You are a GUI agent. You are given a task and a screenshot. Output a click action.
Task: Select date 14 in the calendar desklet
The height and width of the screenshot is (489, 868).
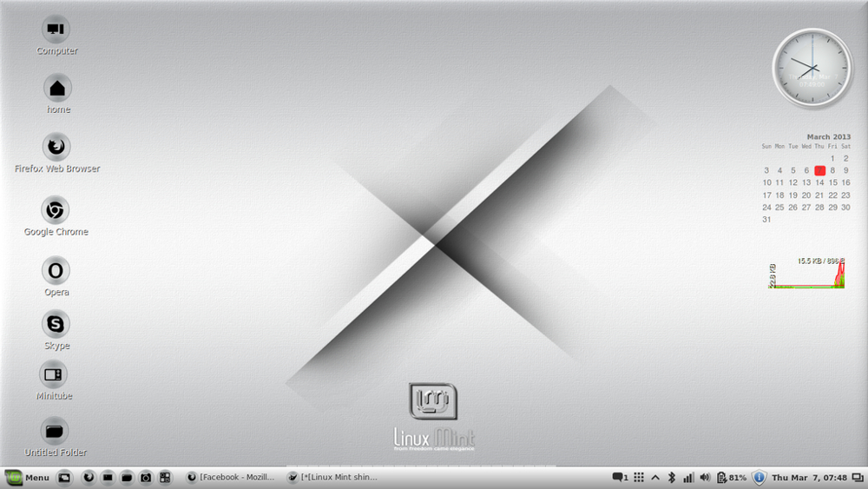(x=820, y=182)
